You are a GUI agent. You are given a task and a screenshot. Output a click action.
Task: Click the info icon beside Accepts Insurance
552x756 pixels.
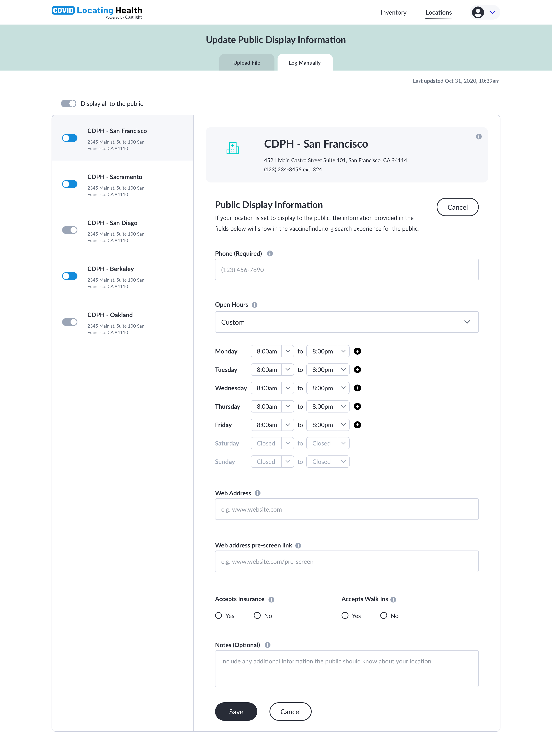point(271,599)
